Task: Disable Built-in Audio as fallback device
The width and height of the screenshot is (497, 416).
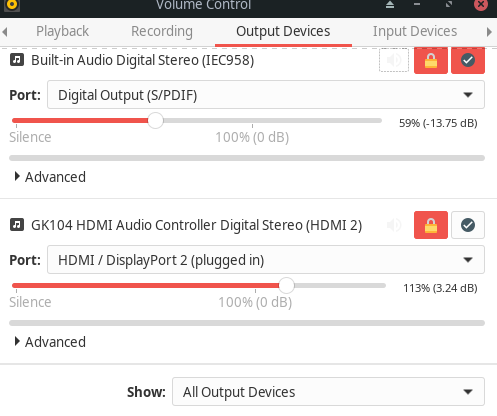Action: click(468, 60)
